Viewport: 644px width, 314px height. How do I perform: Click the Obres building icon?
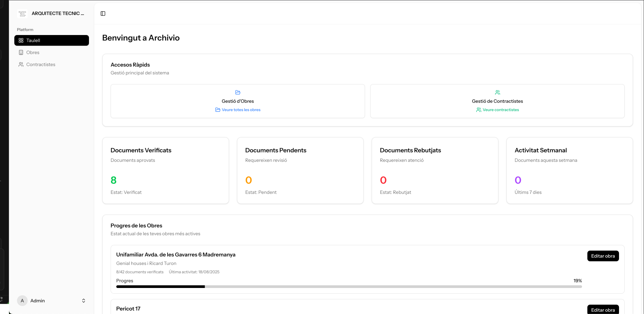(x=21, y=52)
